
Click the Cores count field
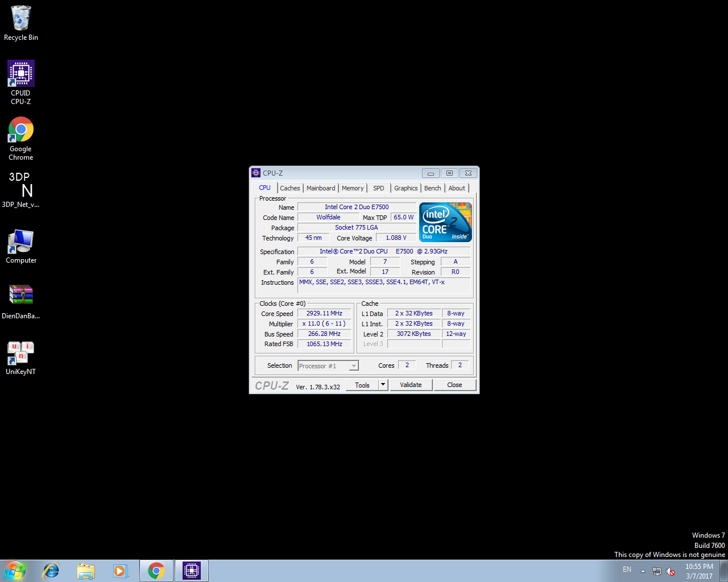(407, 365)
